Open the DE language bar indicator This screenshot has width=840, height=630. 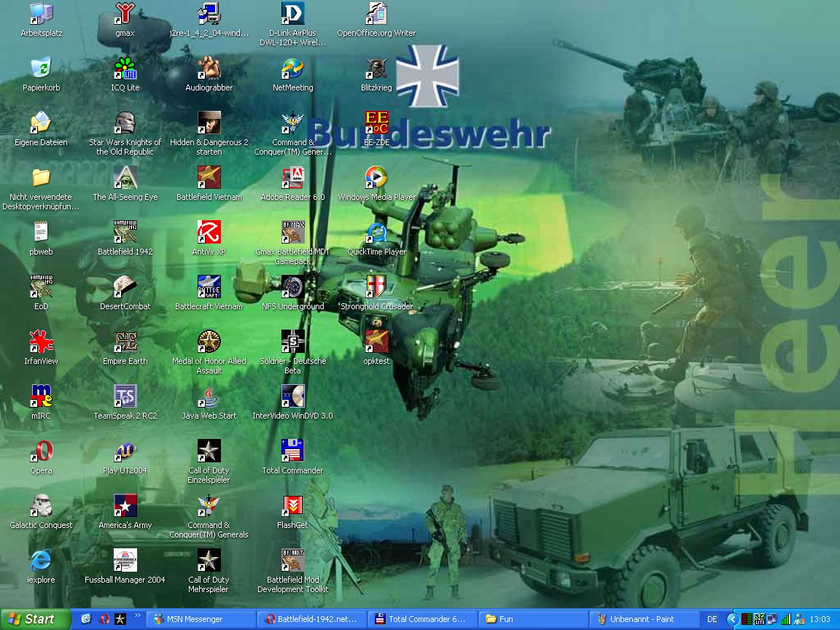click(712, 619)
